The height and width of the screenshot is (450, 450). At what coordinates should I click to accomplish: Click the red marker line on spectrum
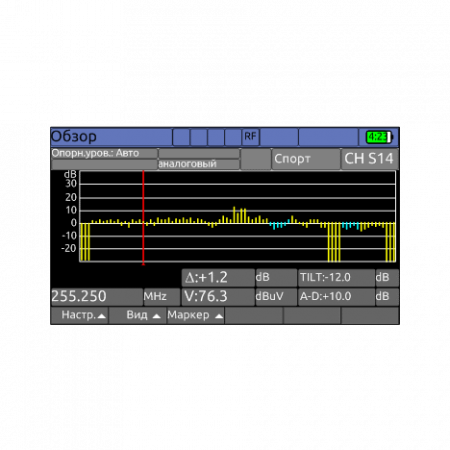point(143,218)
